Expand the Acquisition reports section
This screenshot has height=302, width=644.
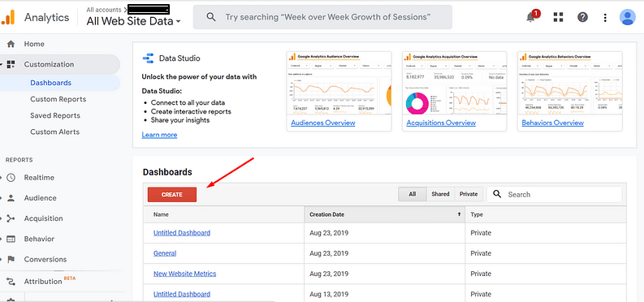[x=2, y=218]
